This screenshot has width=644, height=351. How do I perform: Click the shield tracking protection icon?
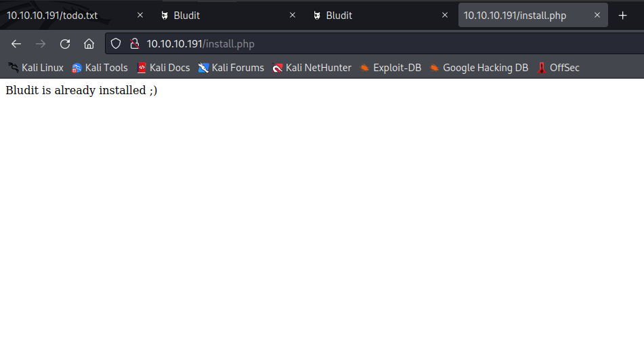pyautogui.click(x=116, y=44)
